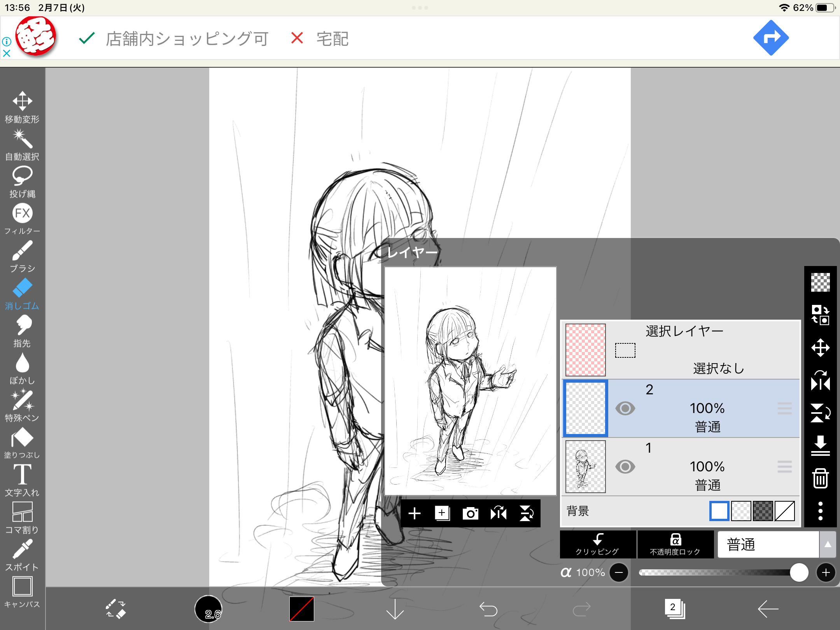Screen dimensions: 840x630
Task: Enable the alpha lock (不透明度ロック)
Action: pos(675,544)
